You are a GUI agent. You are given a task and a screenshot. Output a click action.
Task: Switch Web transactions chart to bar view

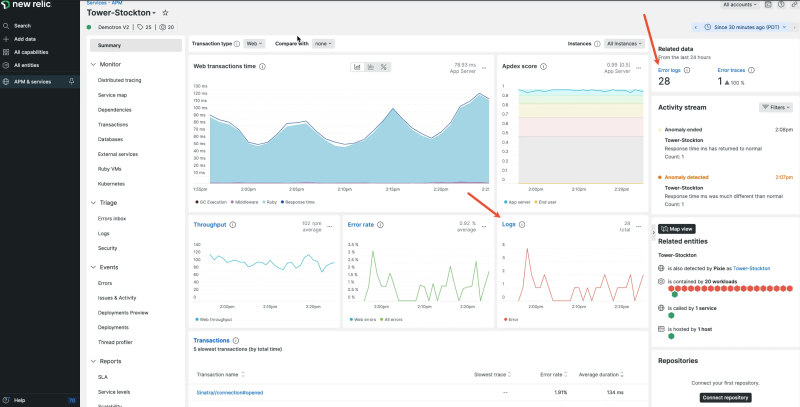(x=372, y=67)
